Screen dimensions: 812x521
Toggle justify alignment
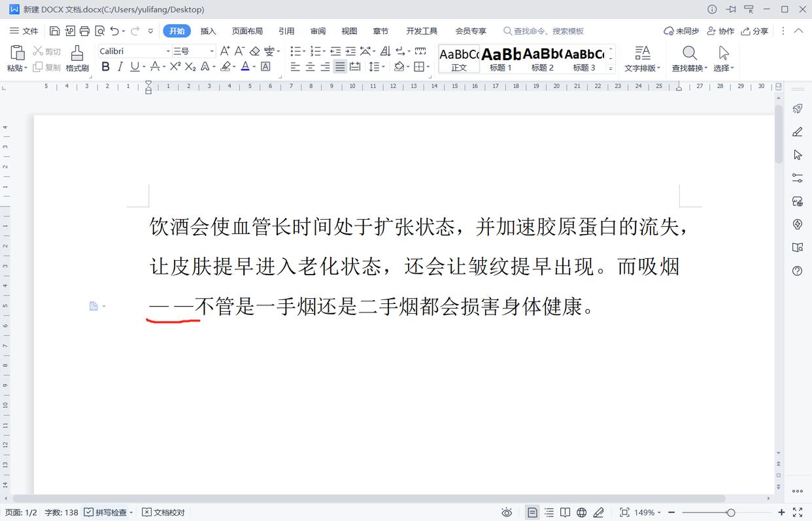coord(340,67)
